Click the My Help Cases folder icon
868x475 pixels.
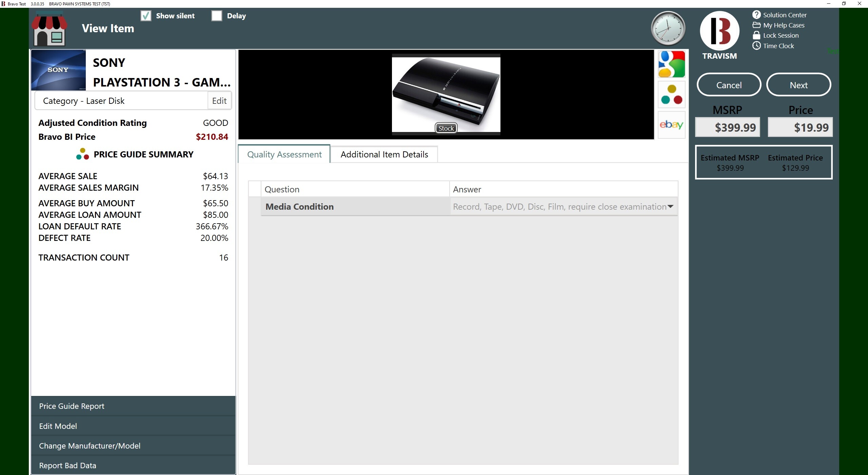point(756,25)
